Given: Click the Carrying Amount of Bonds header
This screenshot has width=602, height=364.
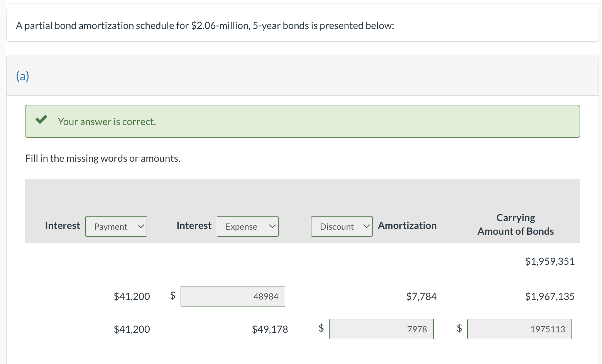Looking at the screenshot, I should pos(515,224).
